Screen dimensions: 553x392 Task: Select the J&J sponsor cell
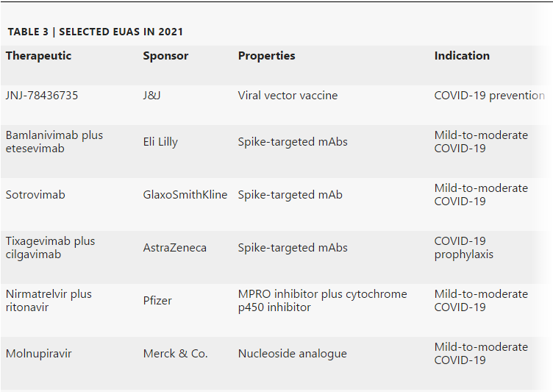point(151,96)
